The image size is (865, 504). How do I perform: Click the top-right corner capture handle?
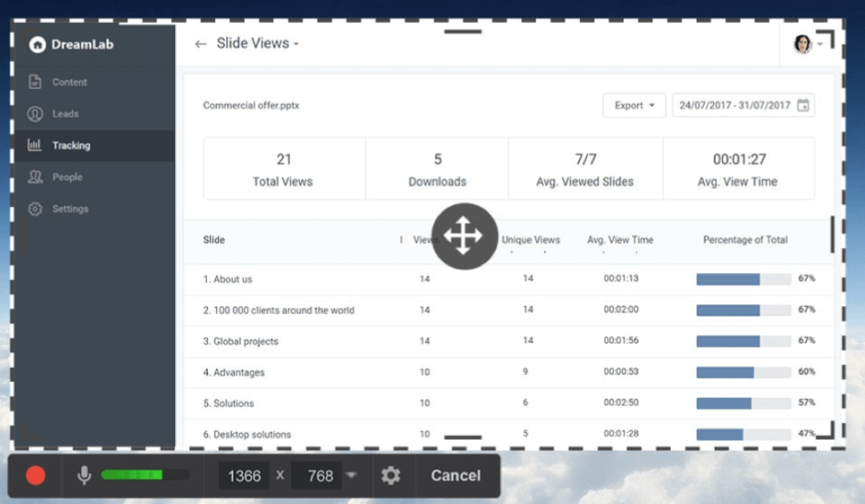[x=825, y=39]
